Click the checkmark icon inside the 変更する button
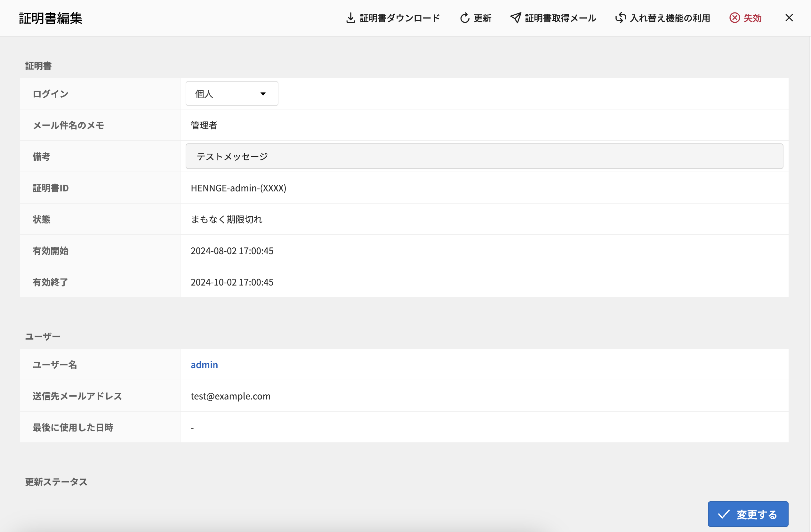Image resolution: width=811 pixels, height=532 pixels. (x=724, y=514)
